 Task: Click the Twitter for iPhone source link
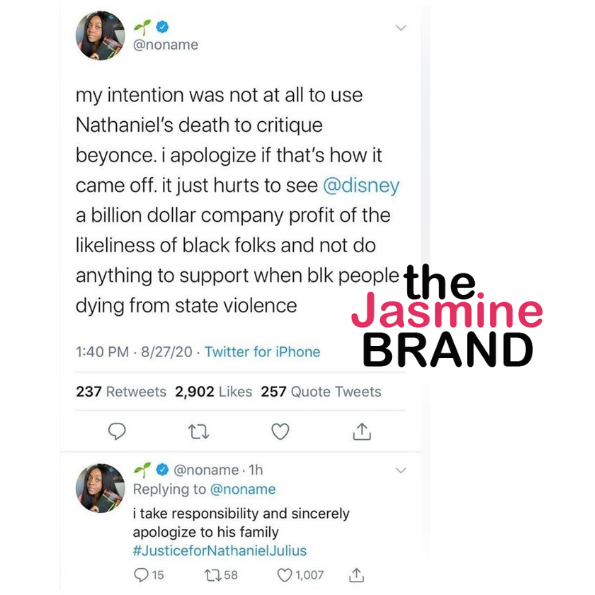coord(263,352)
